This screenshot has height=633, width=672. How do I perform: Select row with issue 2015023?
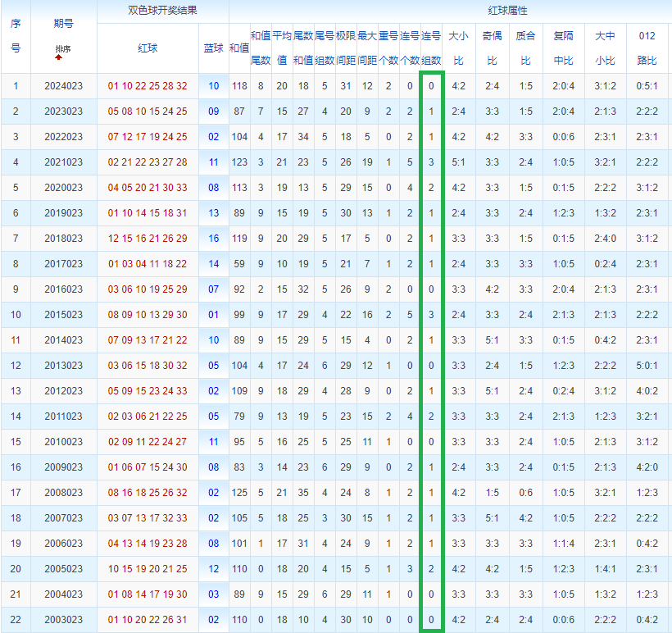(336, 315)
